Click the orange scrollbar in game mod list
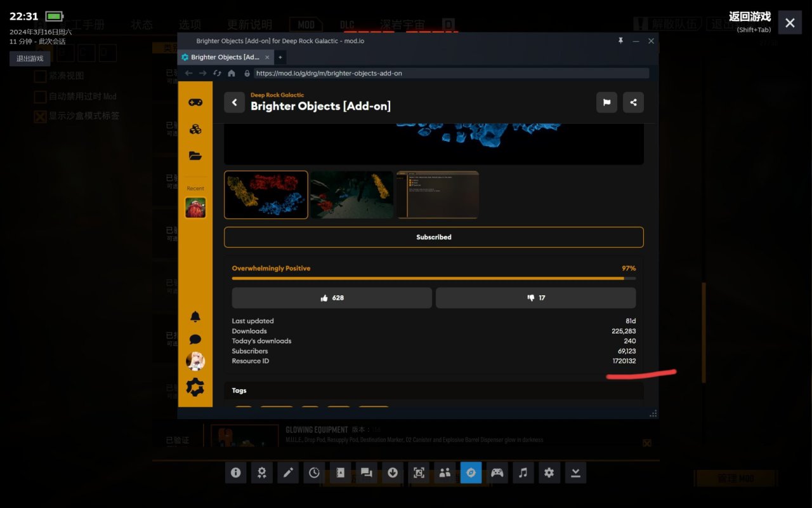 point(704,332)
